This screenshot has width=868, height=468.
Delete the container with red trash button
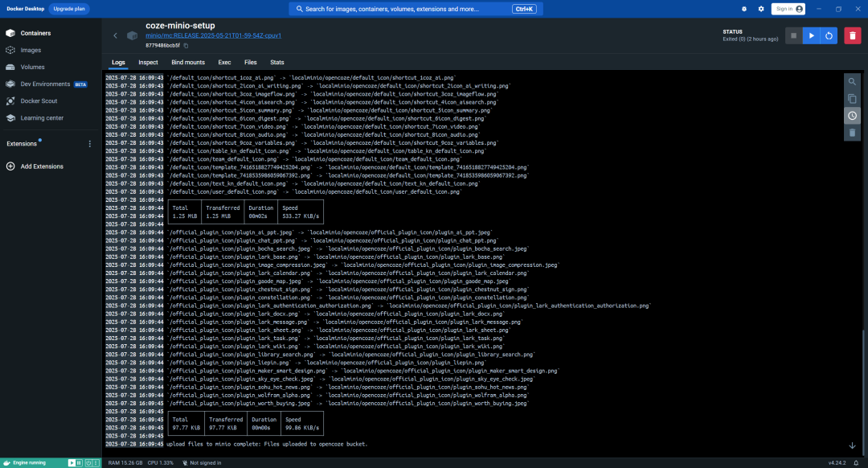point(853,35)
